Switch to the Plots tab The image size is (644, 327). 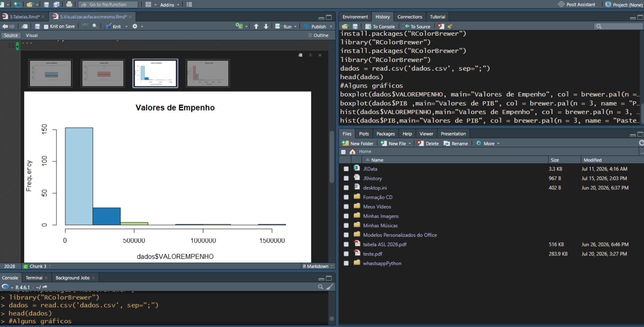pyautogui.click(x=364, y=134)
